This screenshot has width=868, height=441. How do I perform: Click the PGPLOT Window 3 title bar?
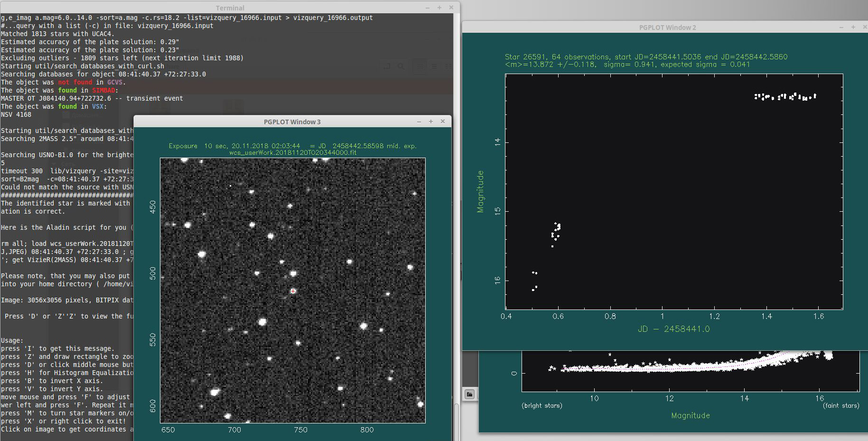point(292,122)
